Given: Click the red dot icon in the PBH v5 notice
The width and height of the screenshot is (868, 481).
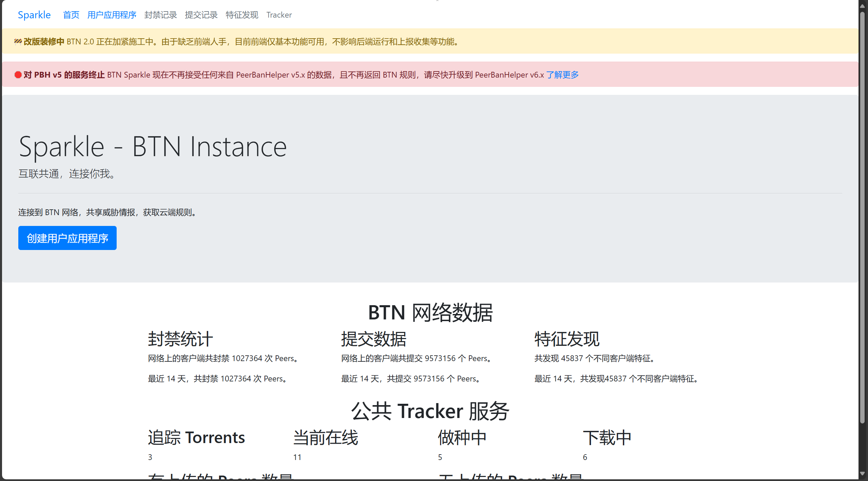Looking at the screenshot, I should pos(18,75).
